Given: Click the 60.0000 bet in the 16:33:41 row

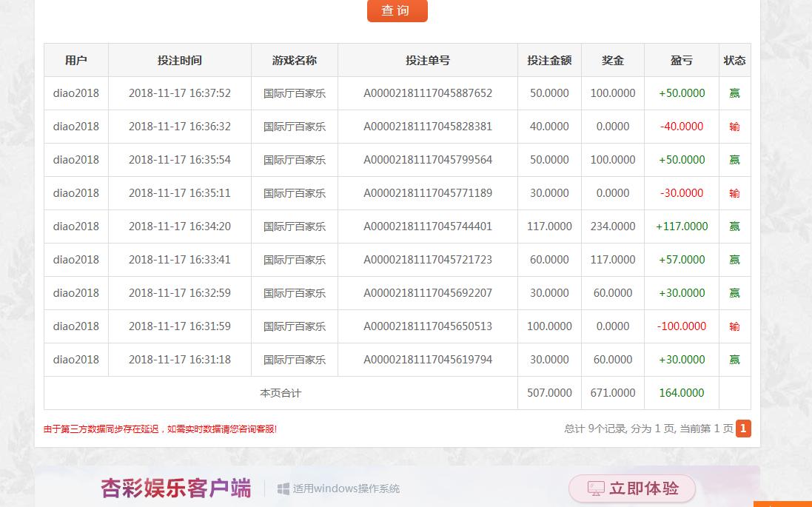Looking at the screenshot, I should [549, 260].
